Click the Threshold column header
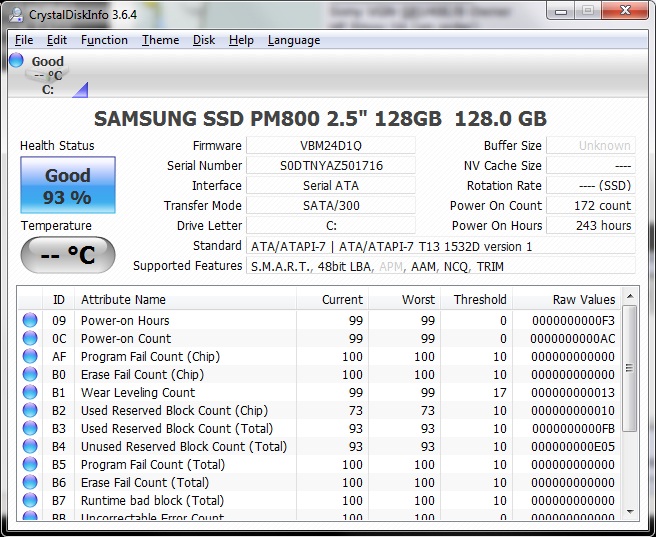The width and height of the screenshot is (656, 537). (x=476, y=299)
